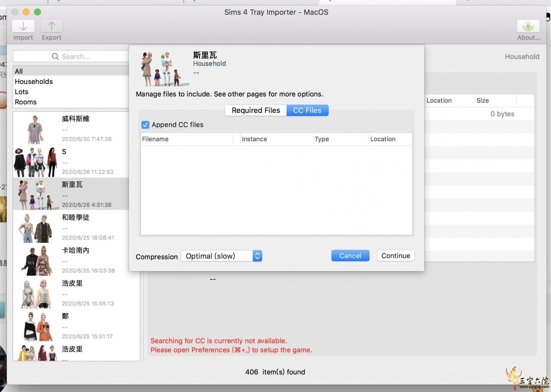This screenshot has height=392, width=551.
Task: Select the 威科斯維 household thumbnail
Action: (x=36, y=129)
